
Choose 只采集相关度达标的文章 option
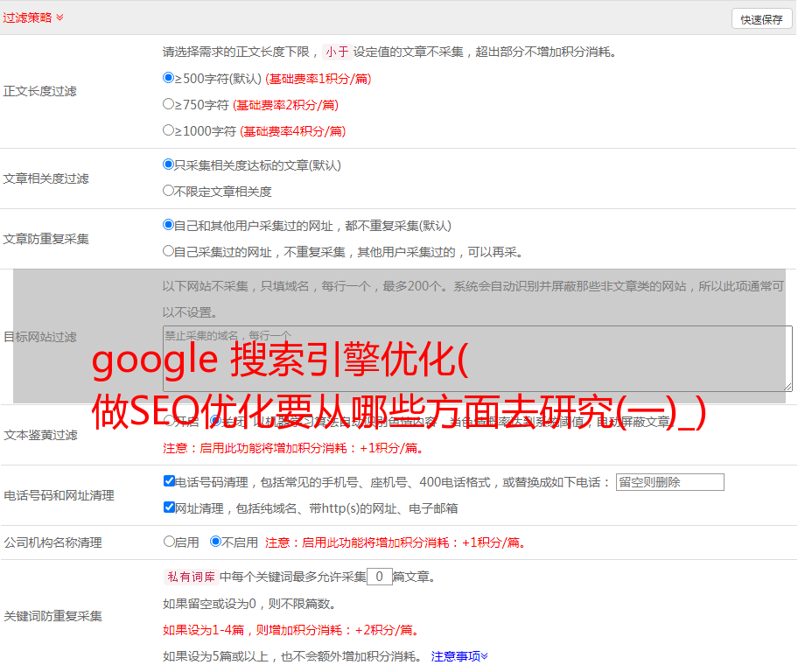tap(168, 164)
